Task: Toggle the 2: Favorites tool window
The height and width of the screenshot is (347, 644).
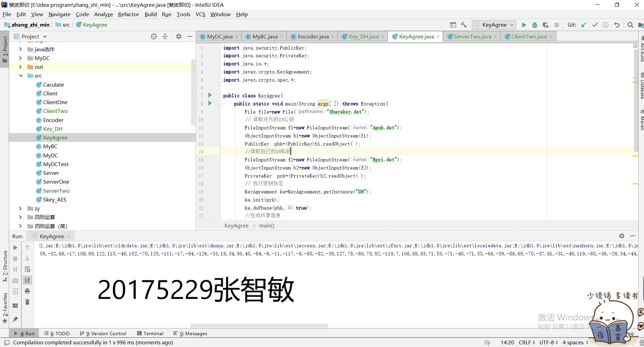Action: point(5,308)
